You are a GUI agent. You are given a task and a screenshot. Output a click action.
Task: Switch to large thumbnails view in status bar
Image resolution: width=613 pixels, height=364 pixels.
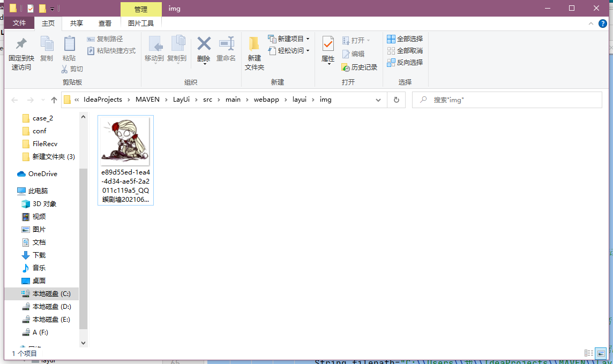tap(601, 353)
